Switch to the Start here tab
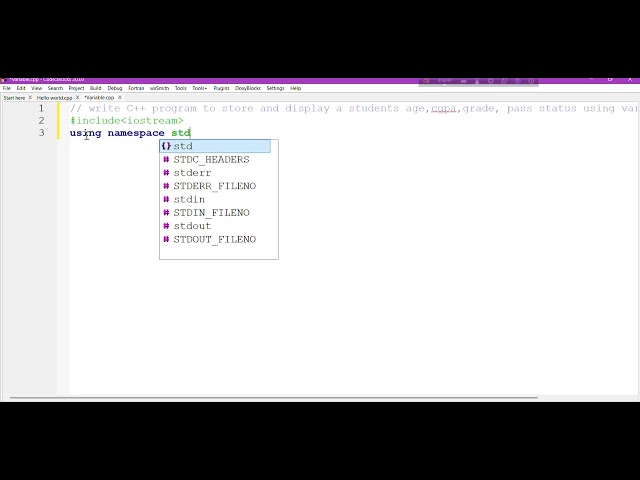640x480 pixels. [x=14, y=98]
